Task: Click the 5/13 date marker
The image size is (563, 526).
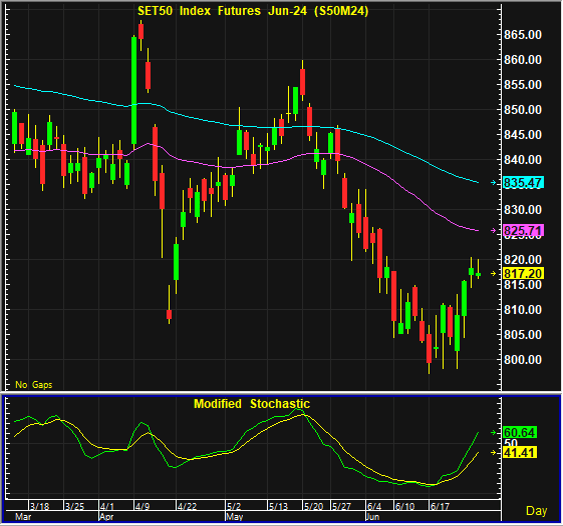Action: [x=278, y=506]
